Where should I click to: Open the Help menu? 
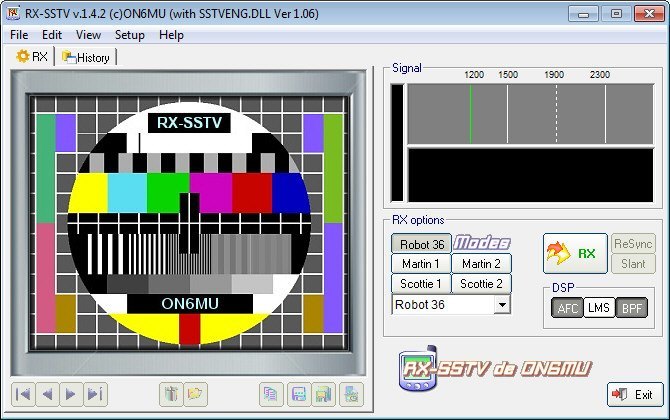(171, 35)
